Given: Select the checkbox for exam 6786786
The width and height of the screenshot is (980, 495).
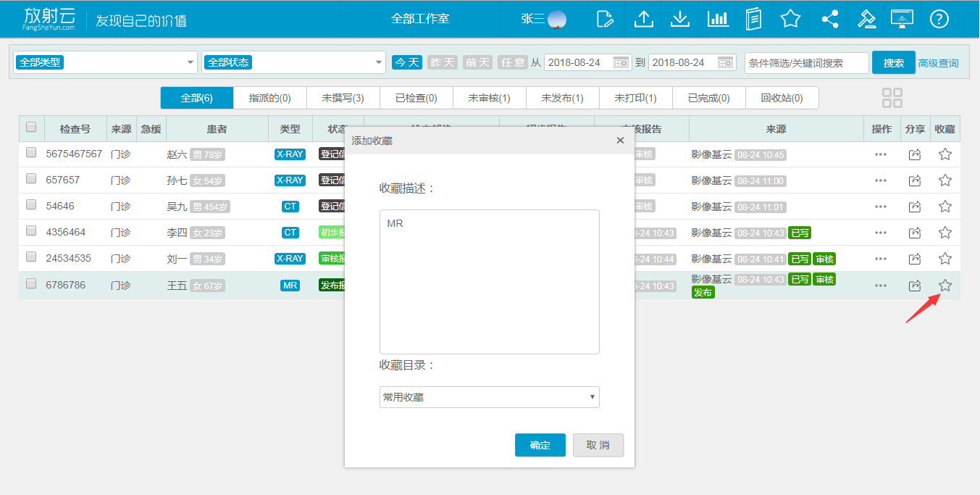Looking at the screenshot, I should click(x=31, y=284).
